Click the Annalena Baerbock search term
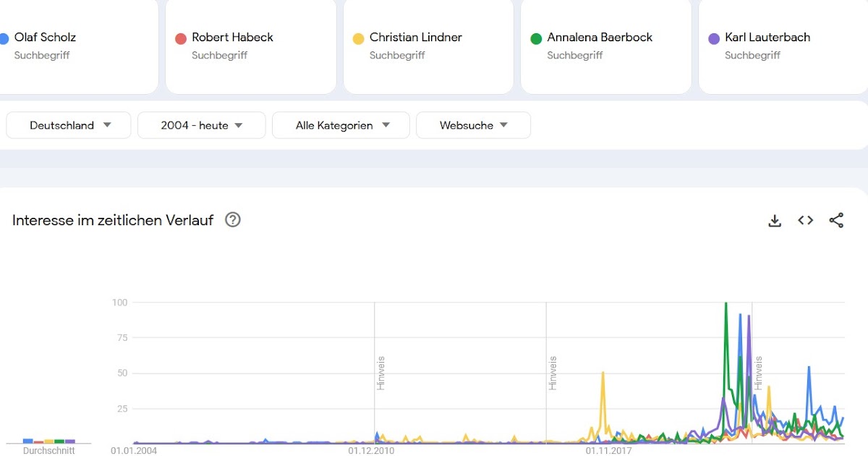This screenshot has width=868, height=456. coord(600,38)
